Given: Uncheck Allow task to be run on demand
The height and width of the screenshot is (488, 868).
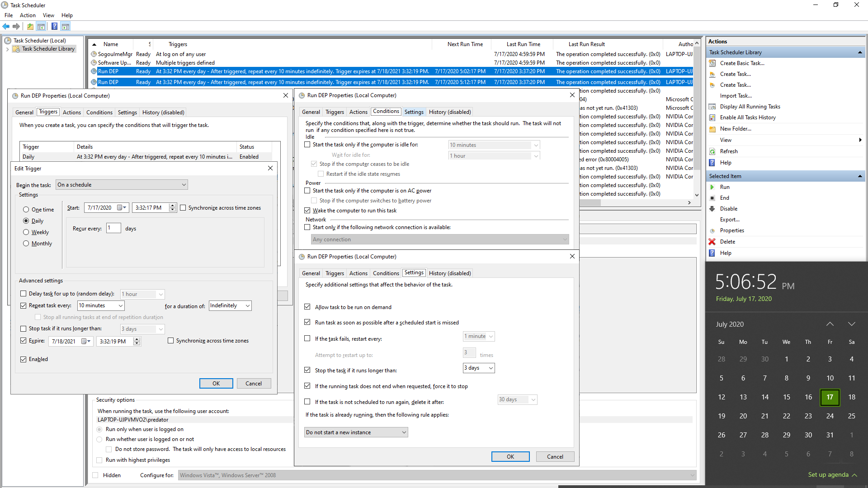Looking at the screenshot, I should [307, 307].
